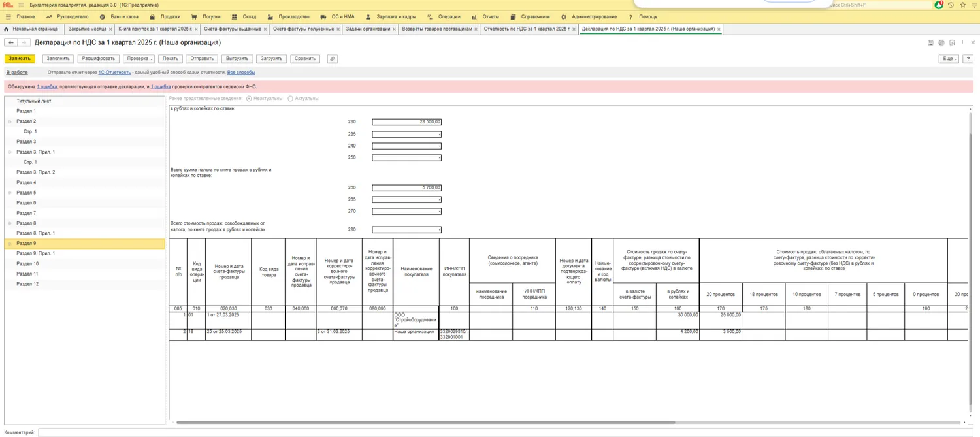Click the line 230 amount field
980x437 pixels.
point(406,122)
